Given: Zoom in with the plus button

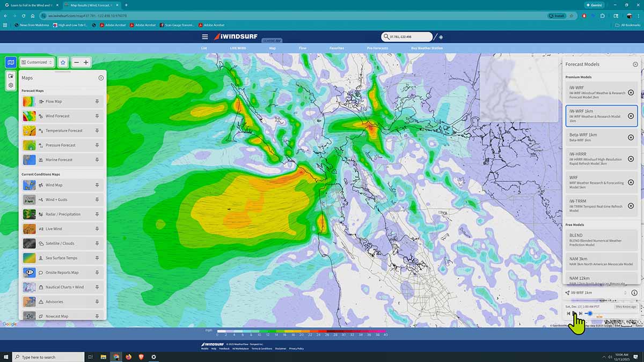Looking at the screenshot, I should point(86,62).
